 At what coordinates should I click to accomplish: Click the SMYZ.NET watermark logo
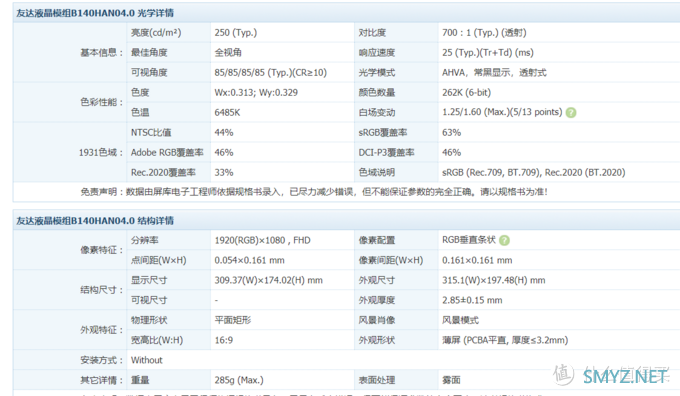(611, 375)
